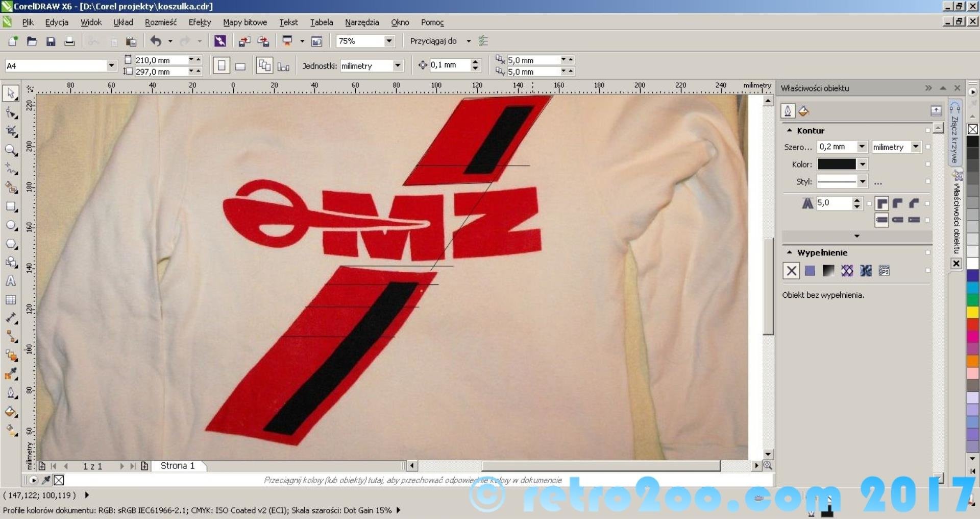Choose the fountain fill gradient icon
This screenshot has height=519, width=980.
point(828,271)
